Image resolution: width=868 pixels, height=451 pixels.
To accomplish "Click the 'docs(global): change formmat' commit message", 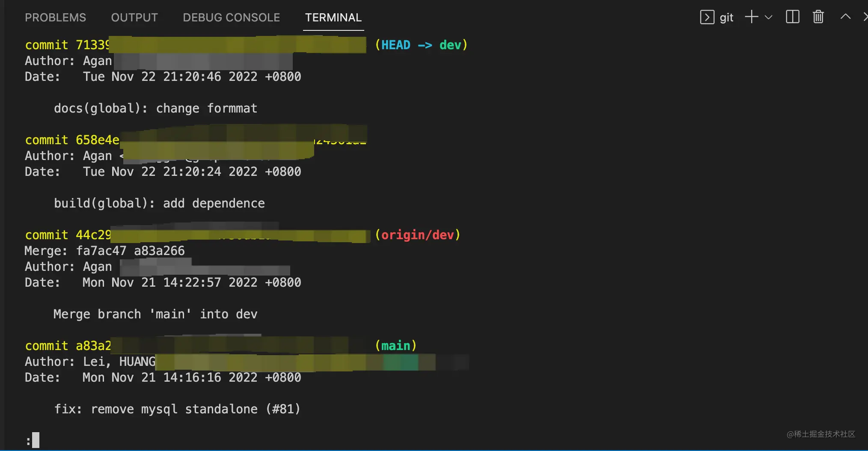I will [155, 108].
